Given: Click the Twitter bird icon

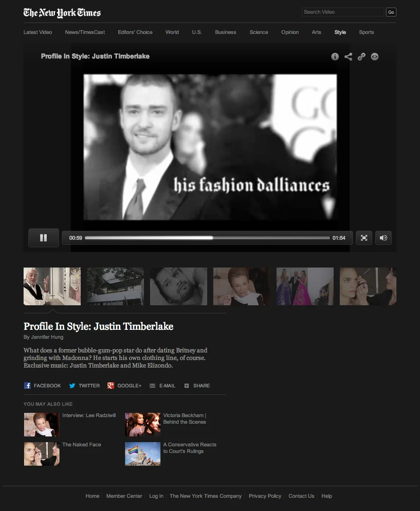Looking at the screenshot, I should (72, 385).
